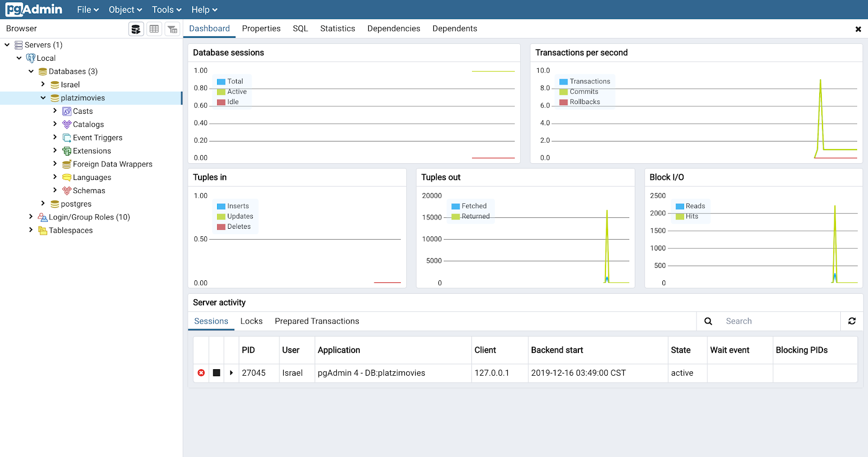Expand the Casts node

pyautogui.click(x=55, y=111)
